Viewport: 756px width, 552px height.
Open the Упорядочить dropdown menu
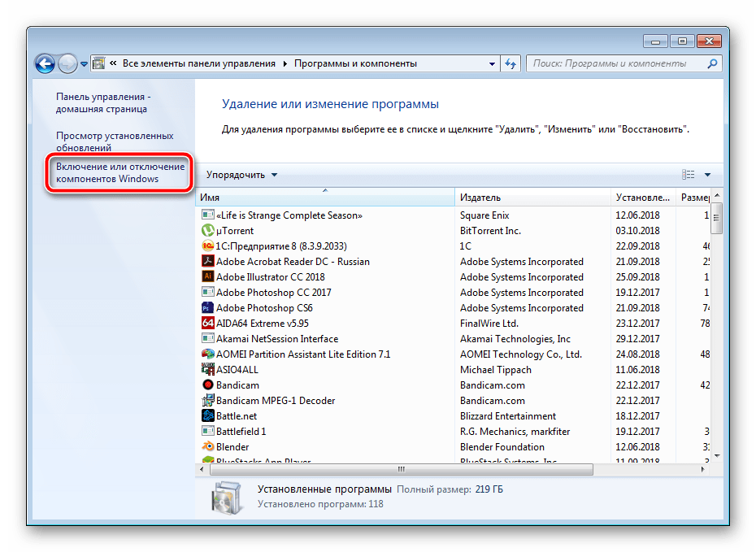pos(241,175)
